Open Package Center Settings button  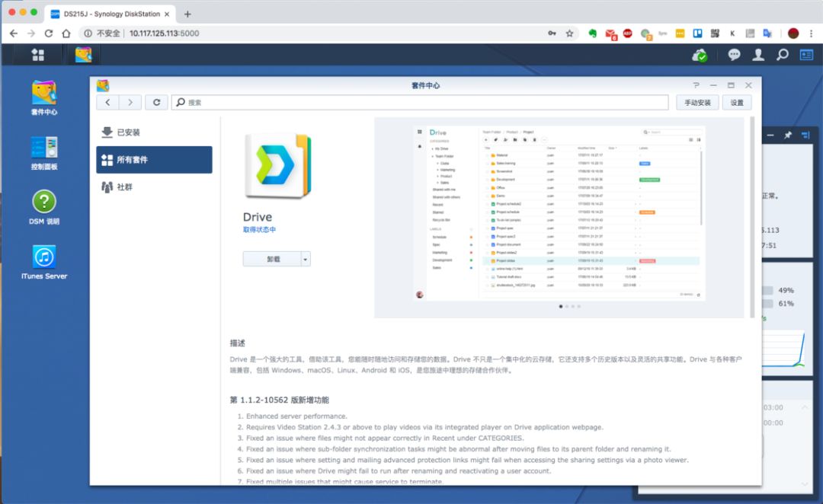736,102
